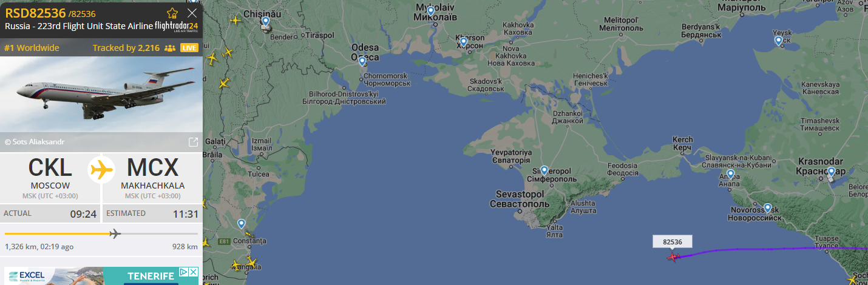This screenshot has height=285, width=868.
Task: Click the Krasnodar airport marker
Action: 831,173
